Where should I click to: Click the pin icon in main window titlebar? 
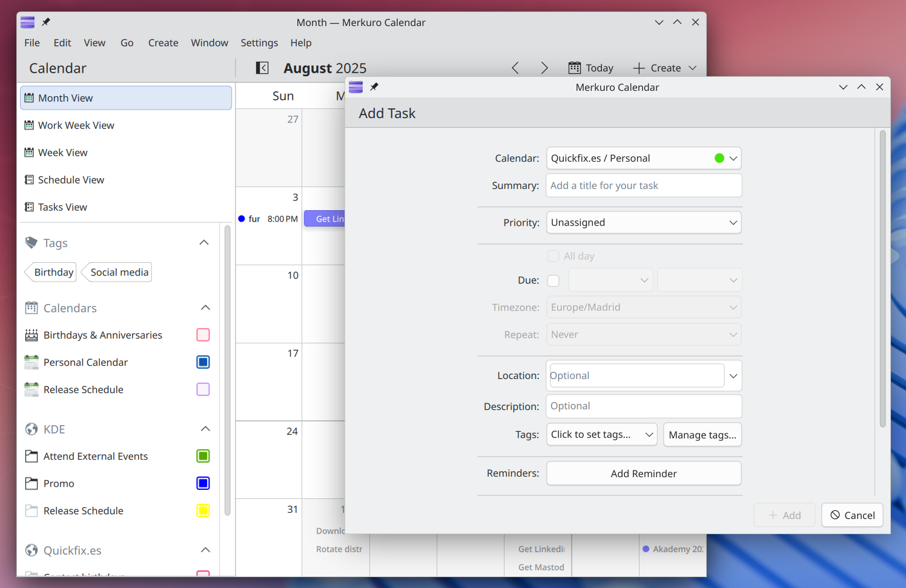[46, 22]
